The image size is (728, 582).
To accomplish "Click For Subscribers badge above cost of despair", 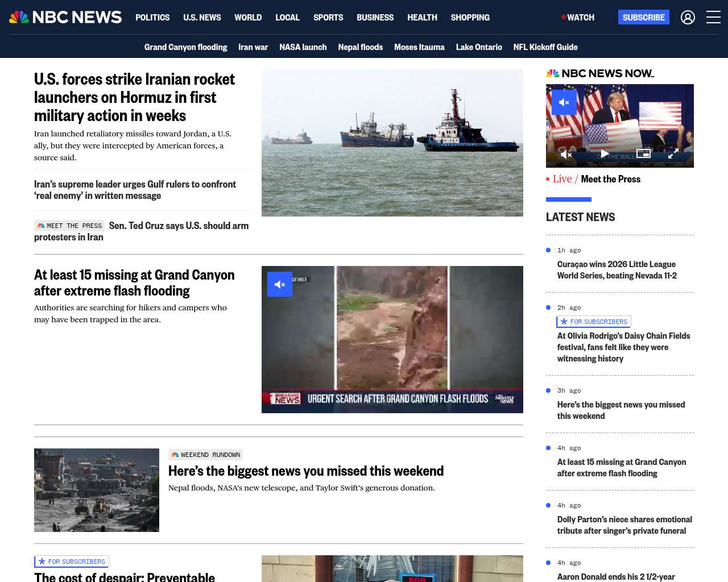I will (x=72, y=562).
